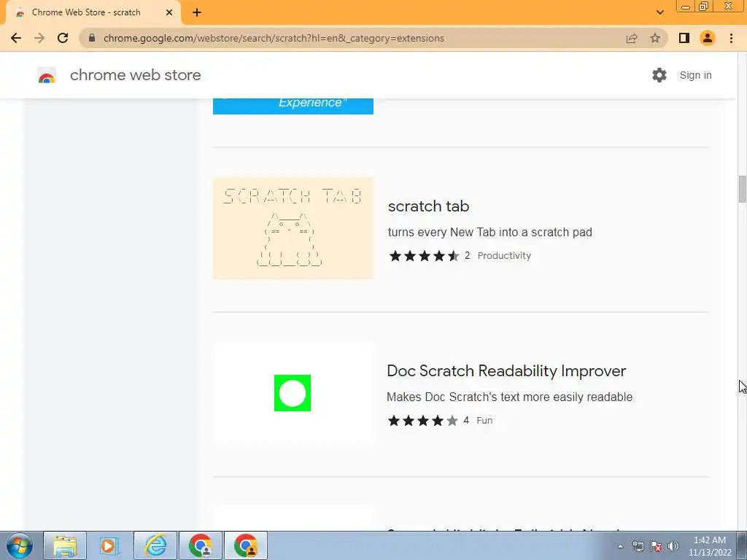
Task: Click rating count 2 beside scratch tab
Action: coord(468,256)
